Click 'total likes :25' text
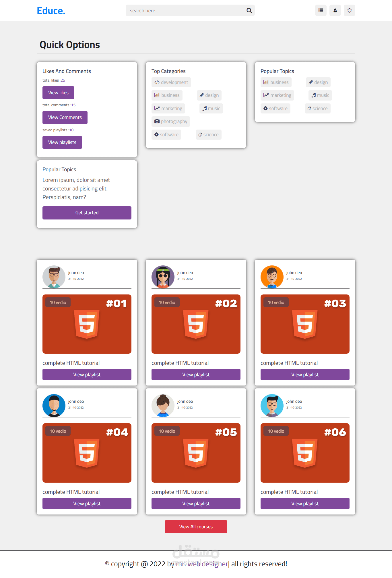This screenshot has width=392, height=578. [54, 80]
